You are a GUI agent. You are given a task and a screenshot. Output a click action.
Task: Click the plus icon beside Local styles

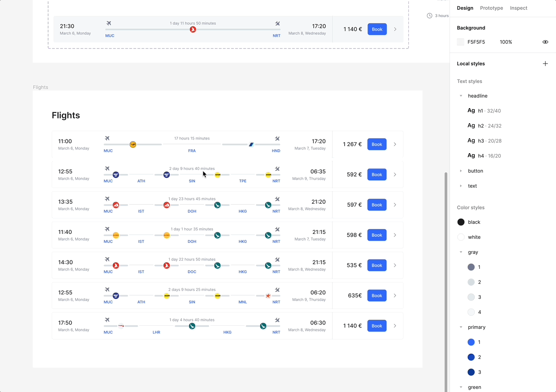click(545, 64)
